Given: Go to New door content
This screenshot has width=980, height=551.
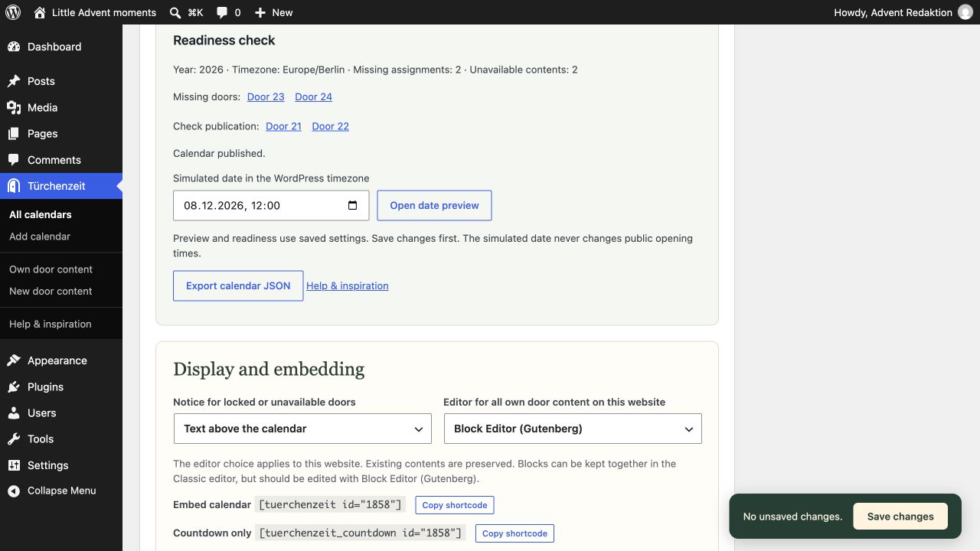Looking at the screenshot, I should point(51,292).
